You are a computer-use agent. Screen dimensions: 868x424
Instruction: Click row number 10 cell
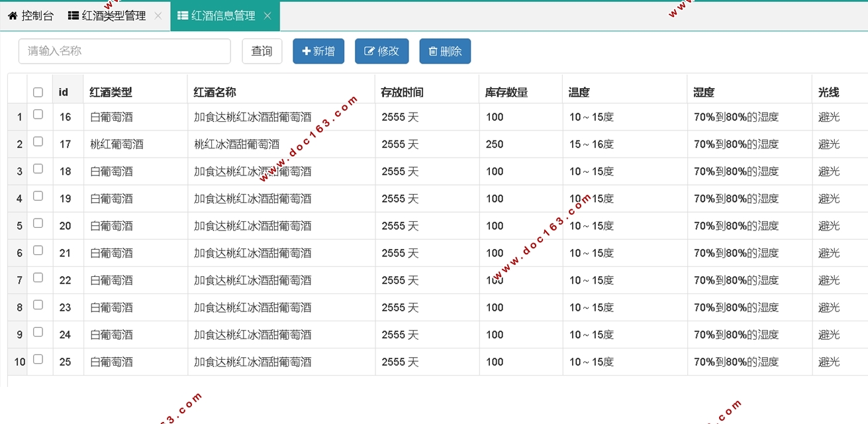click(x=18, y=362)
